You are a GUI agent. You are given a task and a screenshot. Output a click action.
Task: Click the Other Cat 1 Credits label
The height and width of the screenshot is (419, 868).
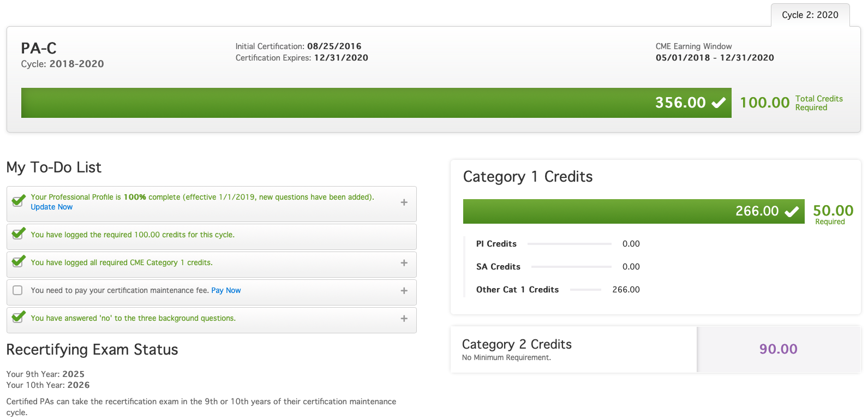tap(517, 290)
